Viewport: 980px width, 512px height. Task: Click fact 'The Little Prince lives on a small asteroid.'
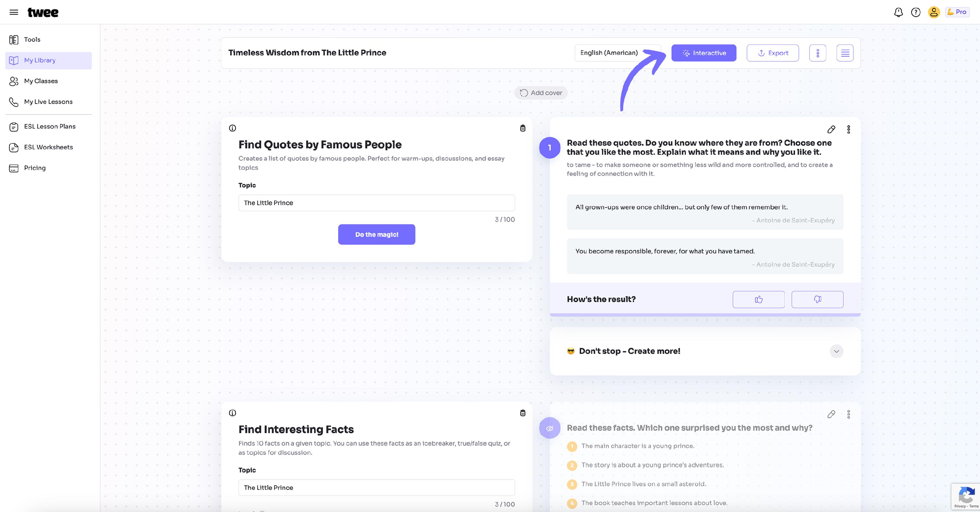tap(644, 484)
